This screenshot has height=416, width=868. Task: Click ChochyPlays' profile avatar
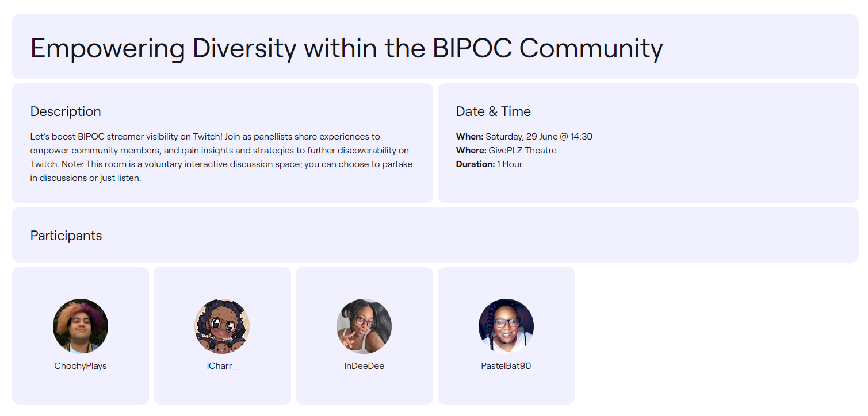(x=81, y=326)
